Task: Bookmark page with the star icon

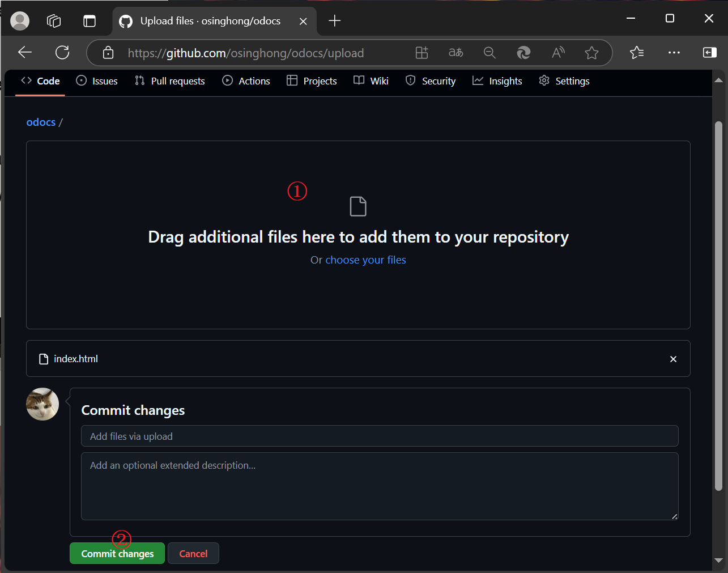Action: (591, 53)
